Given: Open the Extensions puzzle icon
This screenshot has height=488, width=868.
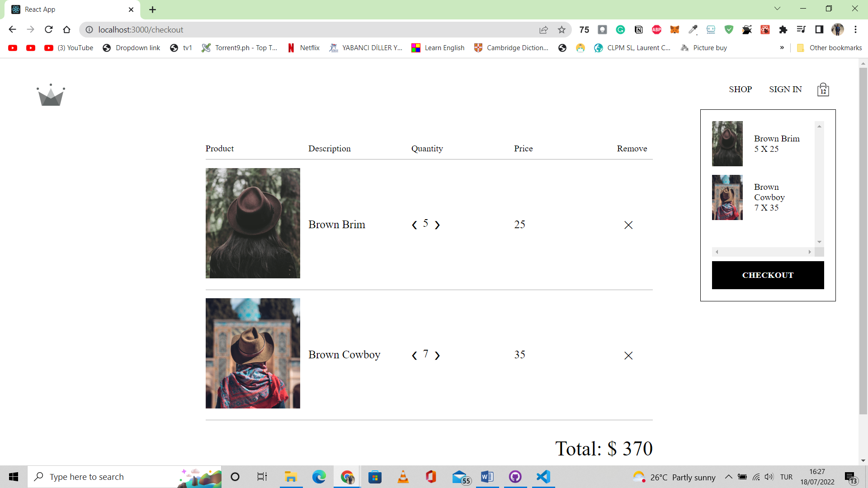Looking at the screenshot, I should pos(783,30).
